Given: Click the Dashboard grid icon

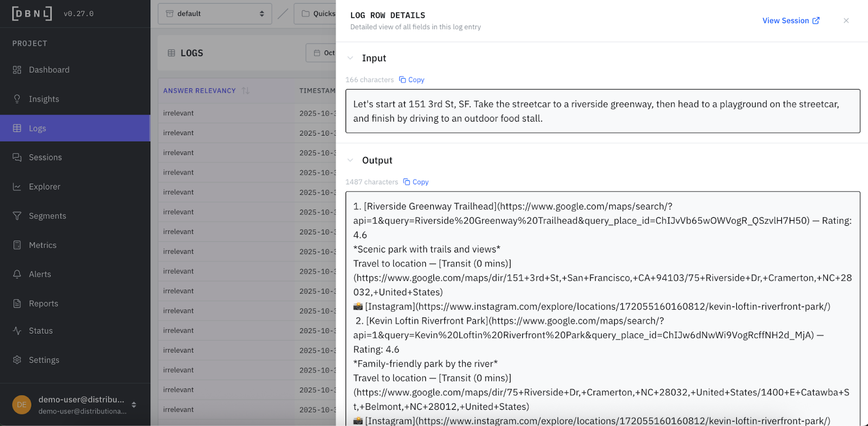Looking at the screenshot, I should tap(17, 70).
